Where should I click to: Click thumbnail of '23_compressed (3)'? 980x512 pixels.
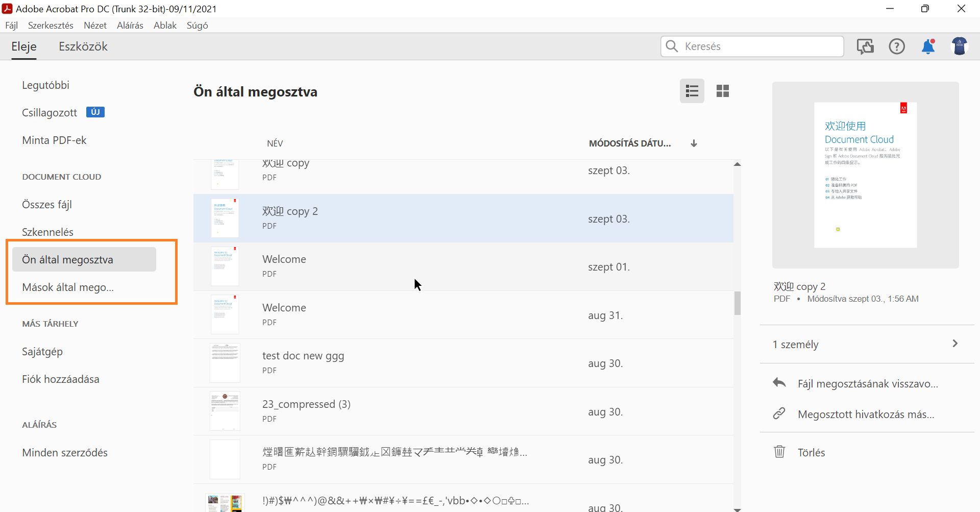coord(225,411)
